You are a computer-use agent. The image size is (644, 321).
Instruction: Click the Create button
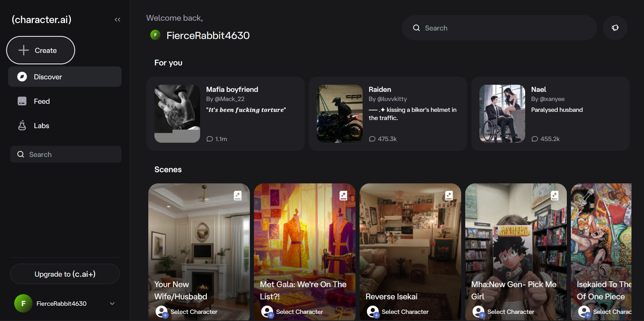[x=41, y=51]
